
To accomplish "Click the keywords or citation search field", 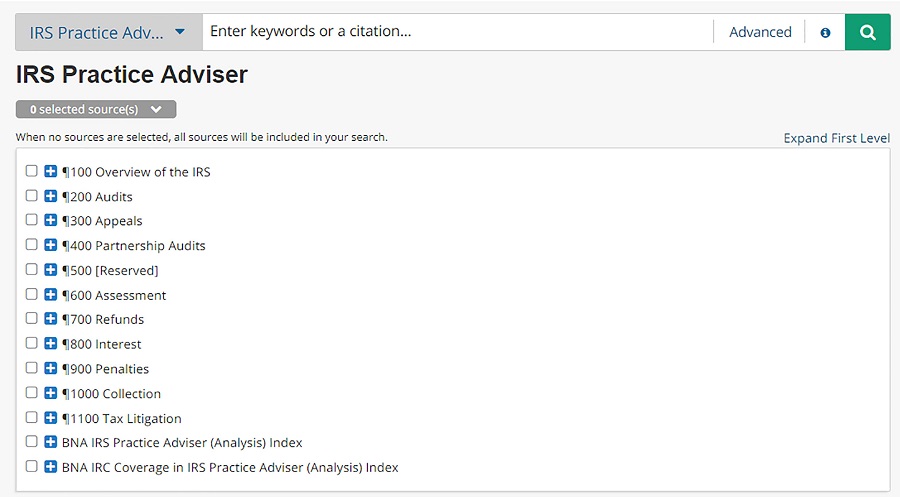I will 457,32.
